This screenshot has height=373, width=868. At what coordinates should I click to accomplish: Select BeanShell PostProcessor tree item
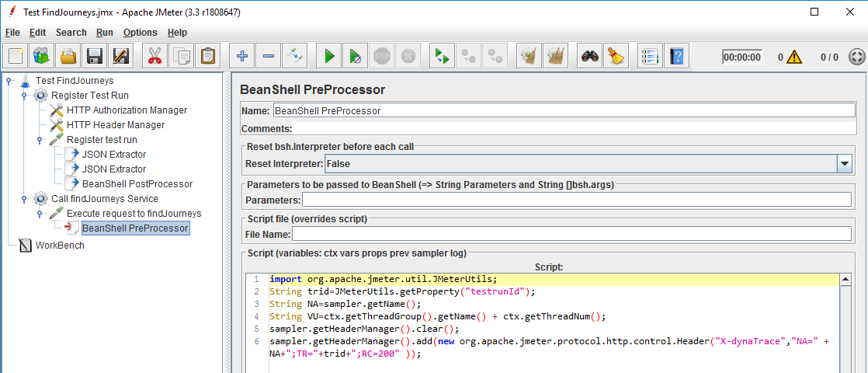point(137,183)
